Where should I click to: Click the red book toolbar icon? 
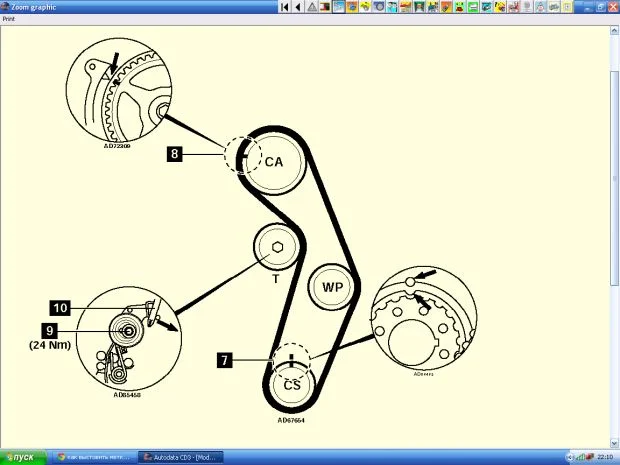[324, 6]
